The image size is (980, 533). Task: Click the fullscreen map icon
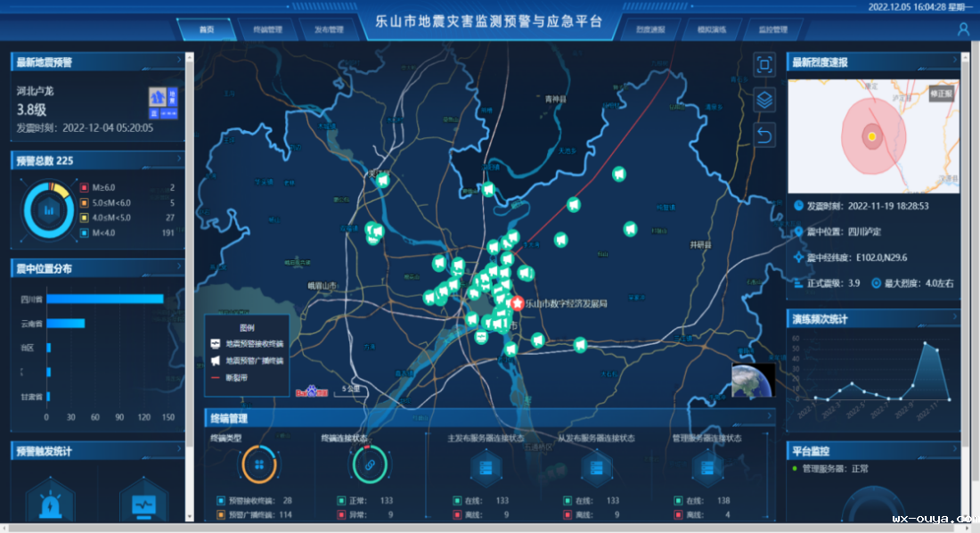coord(764,64)
